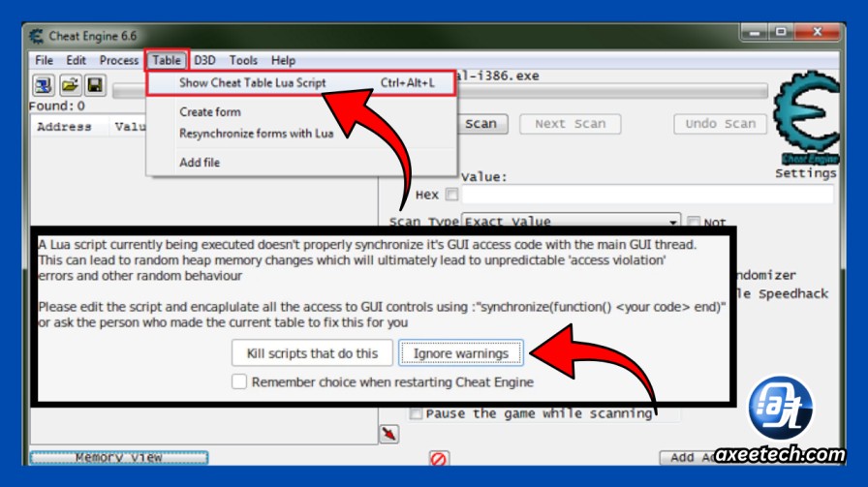Viewport: 868px width, 487px height.
Task: Open Cheat Engine logo settings
Action: pyautogui.click(x=807, y=117)
